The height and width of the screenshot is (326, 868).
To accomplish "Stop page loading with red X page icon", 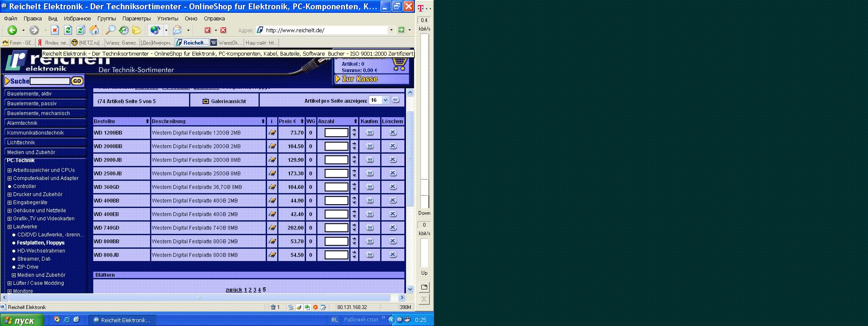I will point(55,30).
